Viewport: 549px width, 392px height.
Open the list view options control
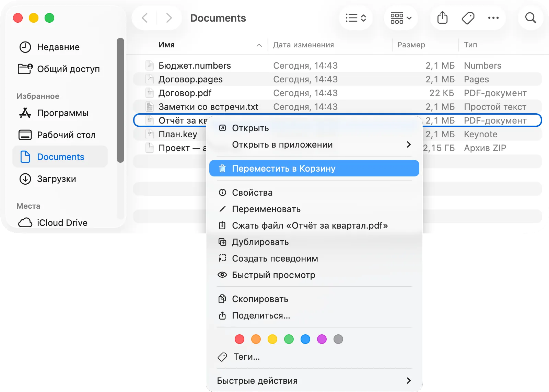(x=356, y=18)
